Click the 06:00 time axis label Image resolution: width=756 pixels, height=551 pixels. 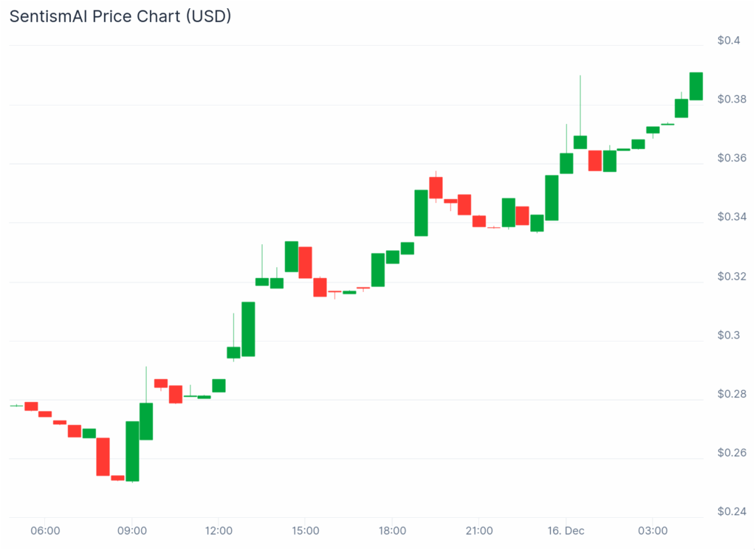click(45, 530)
